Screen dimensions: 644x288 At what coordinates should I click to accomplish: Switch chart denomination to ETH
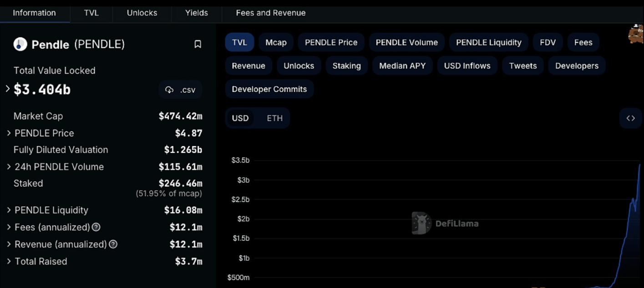point(274,118)
